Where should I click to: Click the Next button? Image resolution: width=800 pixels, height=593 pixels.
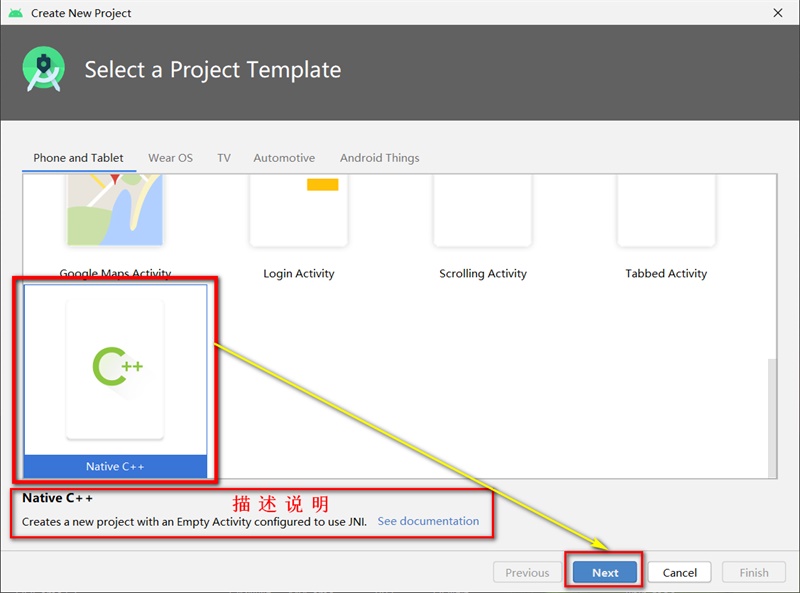coord(605,573)
